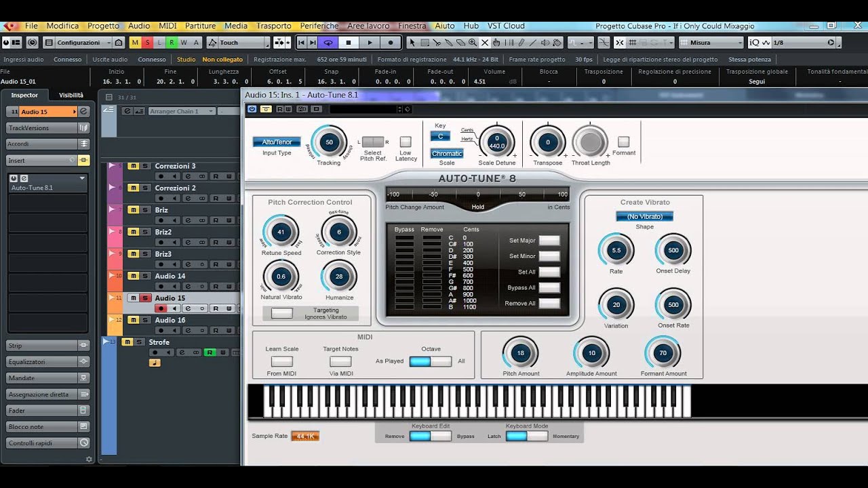Open the Configurazioni dropdown
The image size is (868, 488).
[83, 42]
